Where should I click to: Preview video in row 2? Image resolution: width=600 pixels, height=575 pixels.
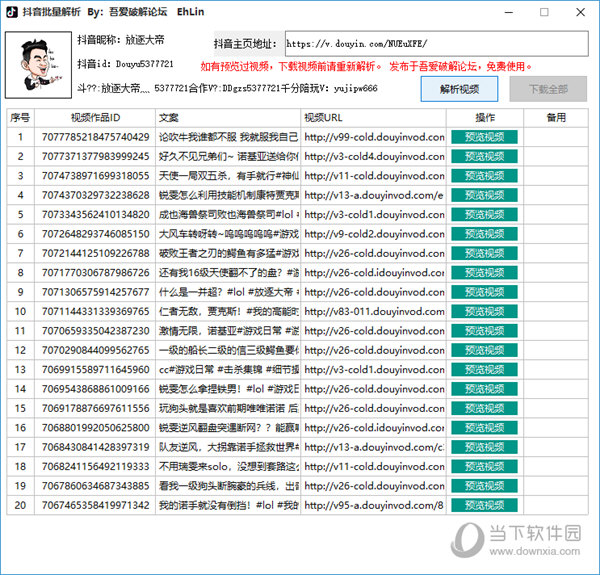484,156
